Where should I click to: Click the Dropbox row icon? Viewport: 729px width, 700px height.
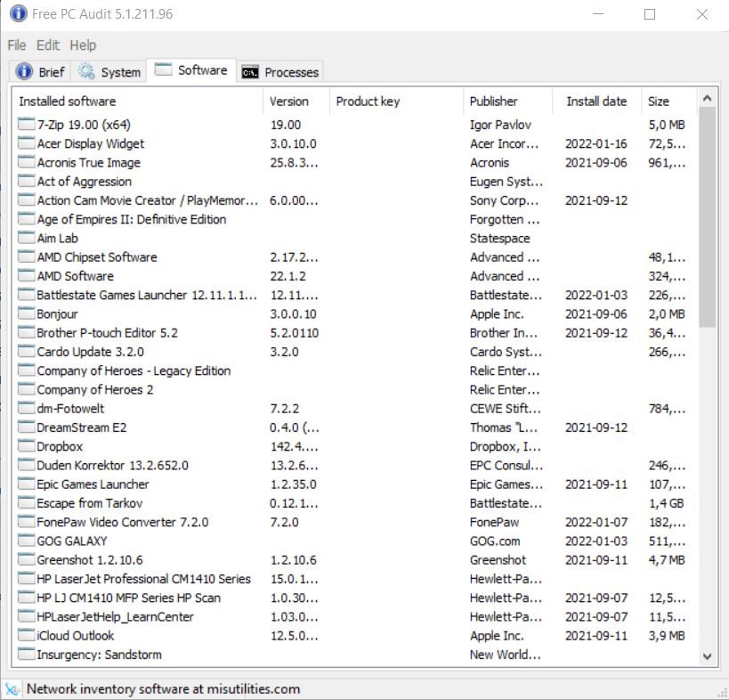[26, 446]
